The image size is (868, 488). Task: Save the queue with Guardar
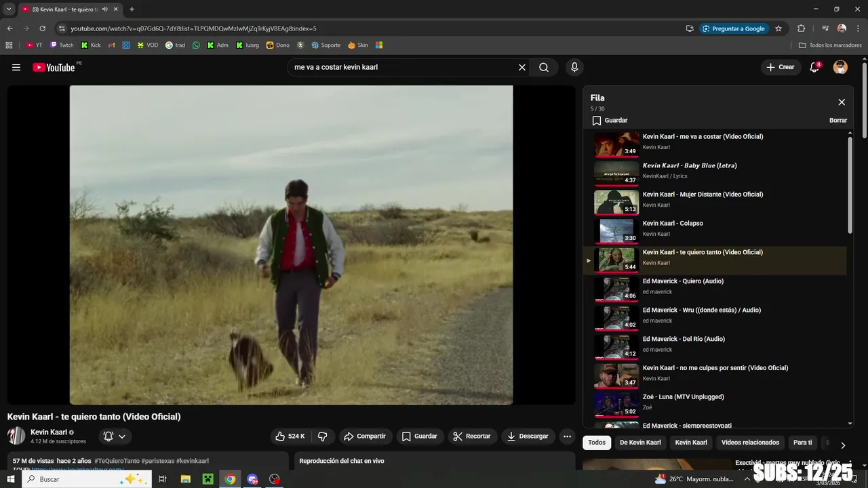tap(610, 121)
